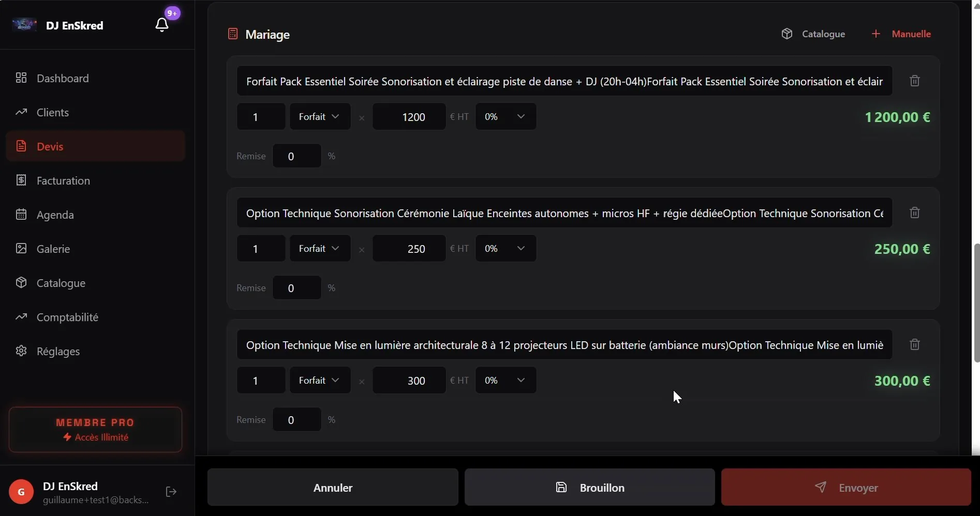Click the unit price field showing 1200
The height and width of the screenshot is (516, 980).
pos(409,117)
